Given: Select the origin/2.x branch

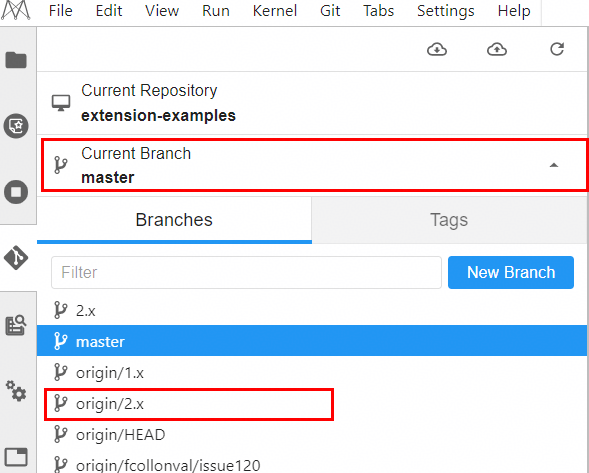Looking at the screenshot, I should pyautogui.click(x=189, y=404).
